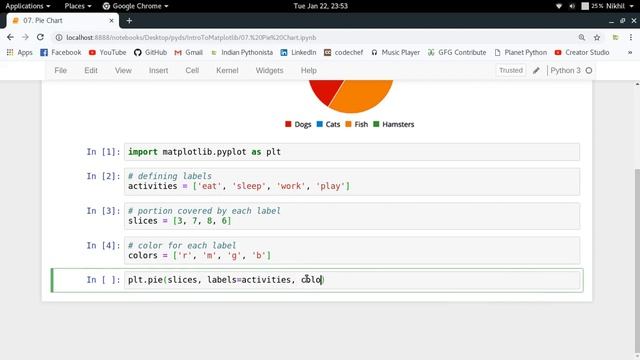Reload the page with the refresh icon
This screenshot has width=640, height=360.
(40, 37)
